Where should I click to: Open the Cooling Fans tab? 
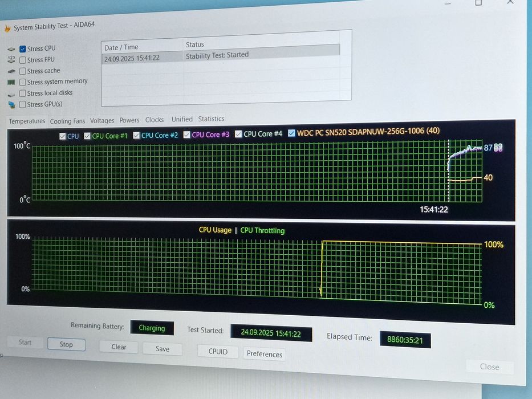click(x=67, y=121)
